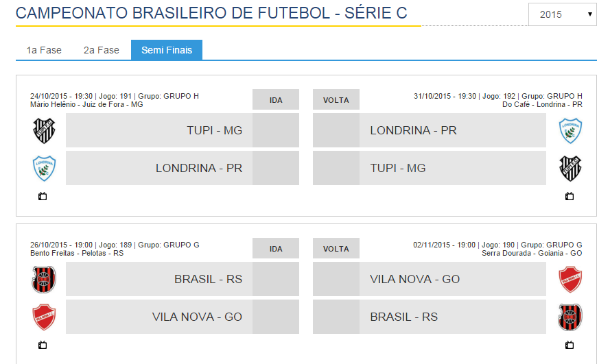
Task: Switch to the 1a Fase tab
Action: pyautogui.click(x=44, y=50)
